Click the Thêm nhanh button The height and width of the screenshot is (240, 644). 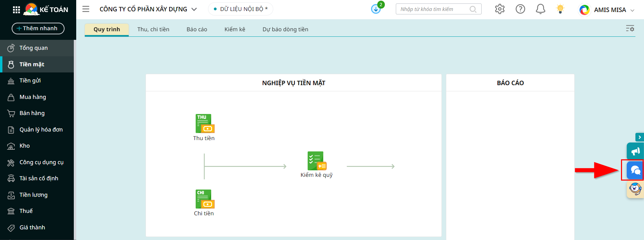(x=38, y=28)
